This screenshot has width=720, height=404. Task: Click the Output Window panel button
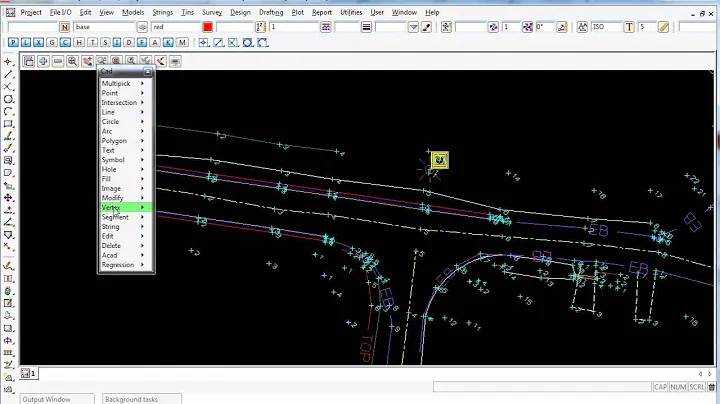coord(57,399)
